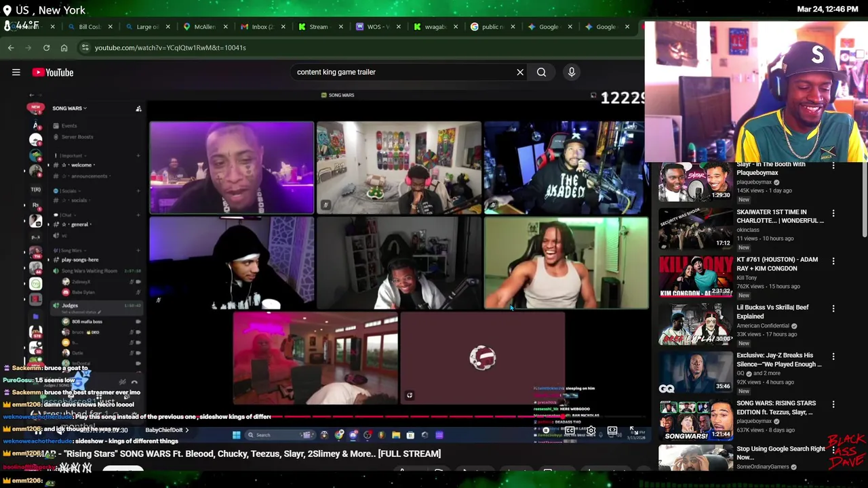The width and height of the screenshot is (868, 488).
Task: Toggle closed captions with the CC button
Action: pos(570,430)
